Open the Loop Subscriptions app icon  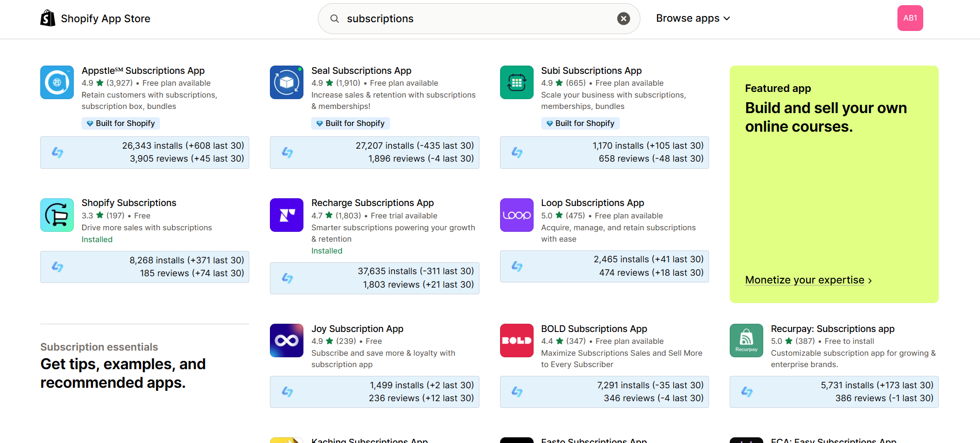[x=516, y=215]
